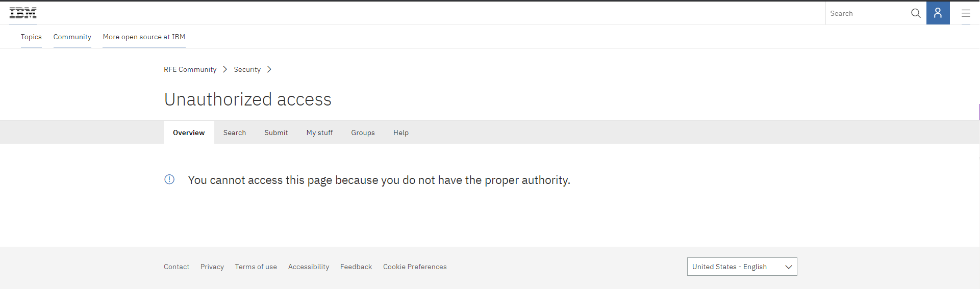Open More open source at IBM
The image size is (980, 289).
(144, 37)
